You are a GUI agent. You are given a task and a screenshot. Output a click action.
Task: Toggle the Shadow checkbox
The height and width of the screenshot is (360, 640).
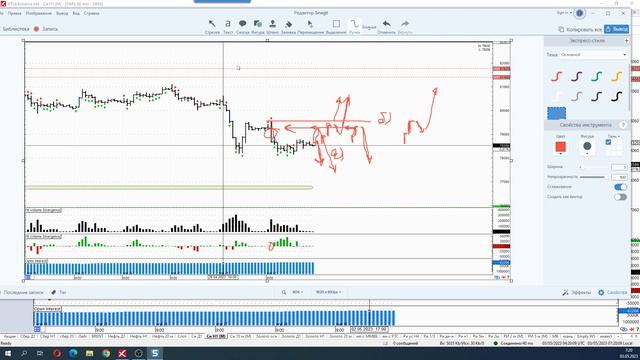coord(608,142)
